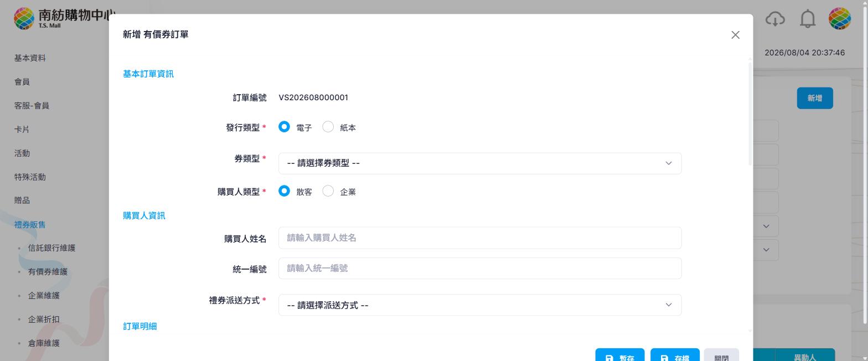
Task: Click order number VS202608000001 text
Action: pos(313,97)
